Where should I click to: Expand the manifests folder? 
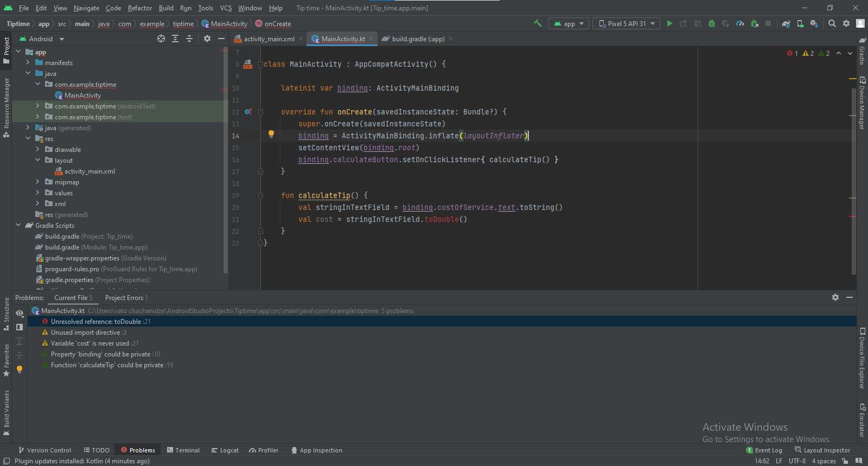tap(28, 62)
